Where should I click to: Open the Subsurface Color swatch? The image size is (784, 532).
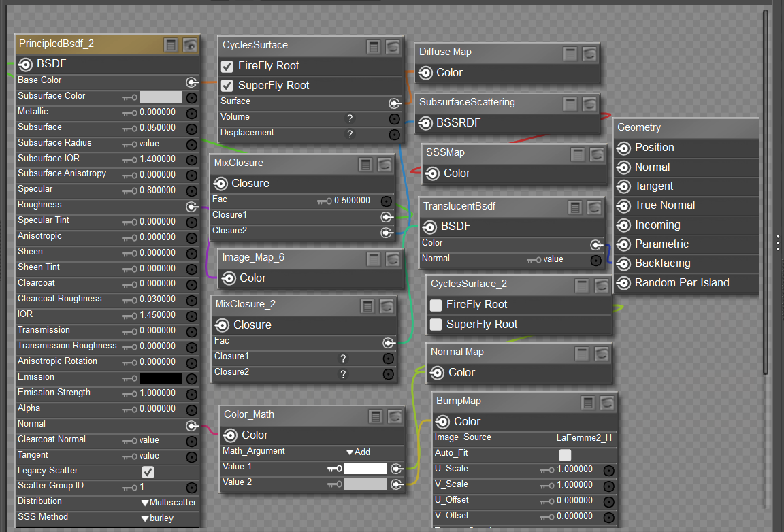tap(161, 97)
